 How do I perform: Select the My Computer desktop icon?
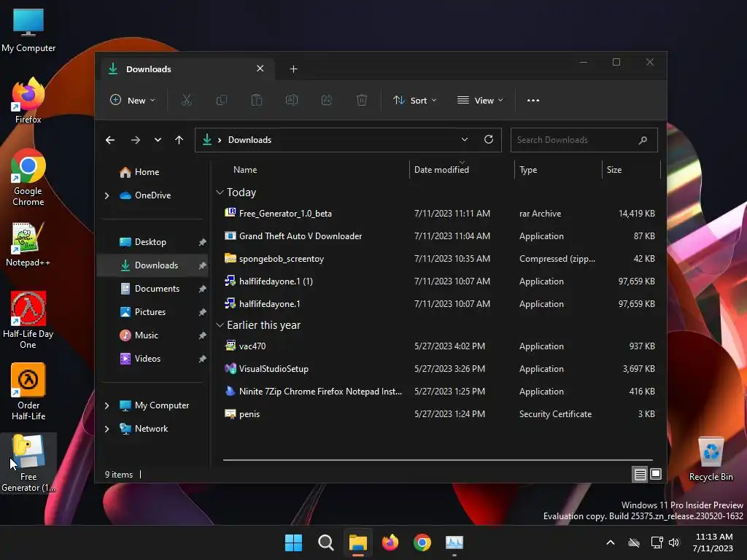[28, 30]
